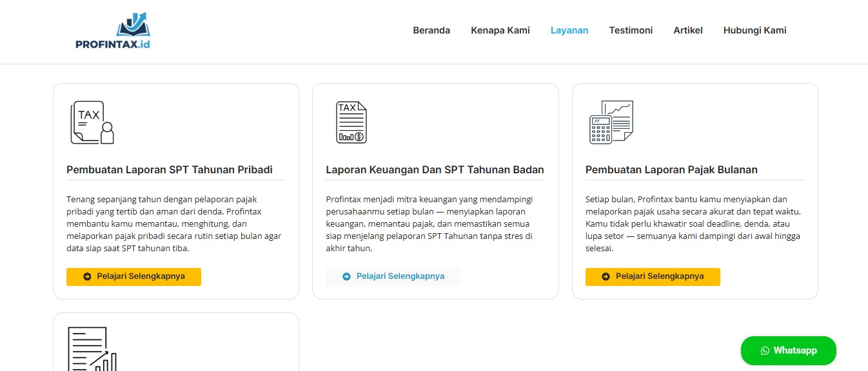Image resolution: width=868 pixels, height=371 pixels.
Task: Open Hubungi Kami contact page
Action: (755, 30)
